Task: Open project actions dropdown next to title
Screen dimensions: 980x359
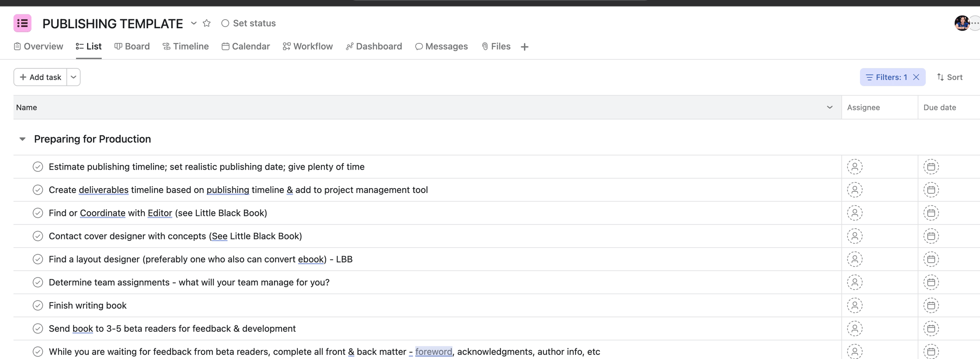Action: tap(194, 23)
